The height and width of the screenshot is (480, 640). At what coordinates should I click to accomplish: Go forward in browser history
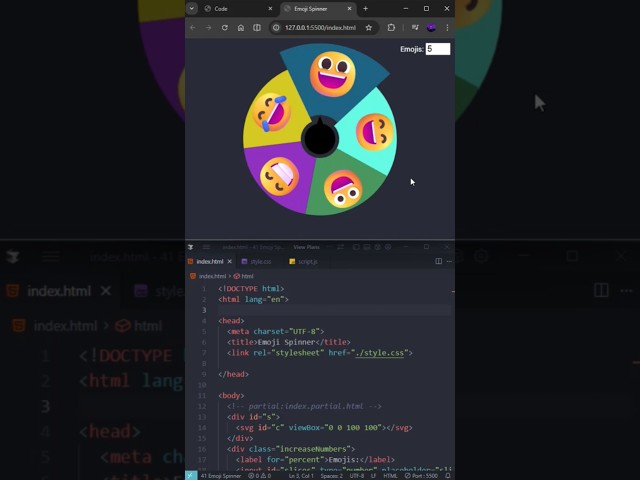click(209, 27)
